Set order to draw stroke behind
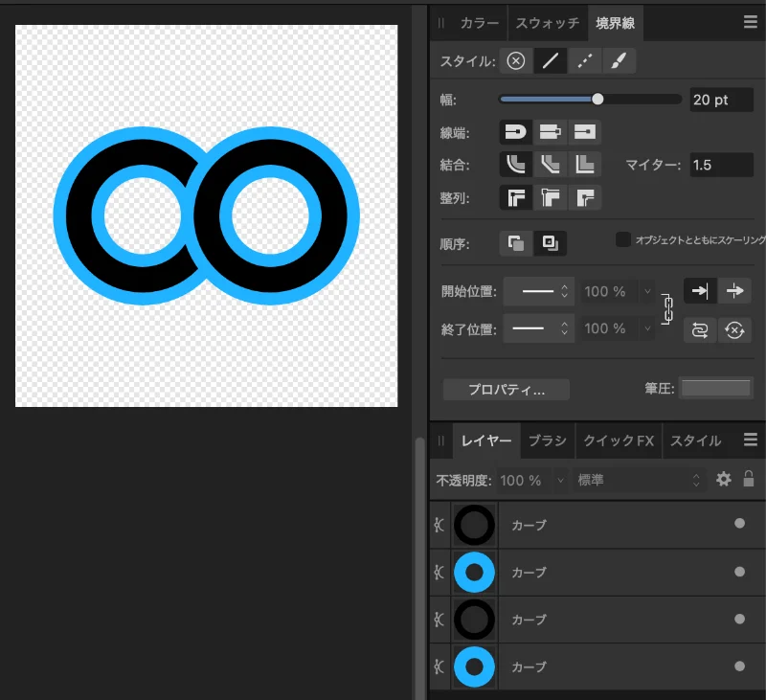This screenshot has height=700, width=766. [516, 243]
